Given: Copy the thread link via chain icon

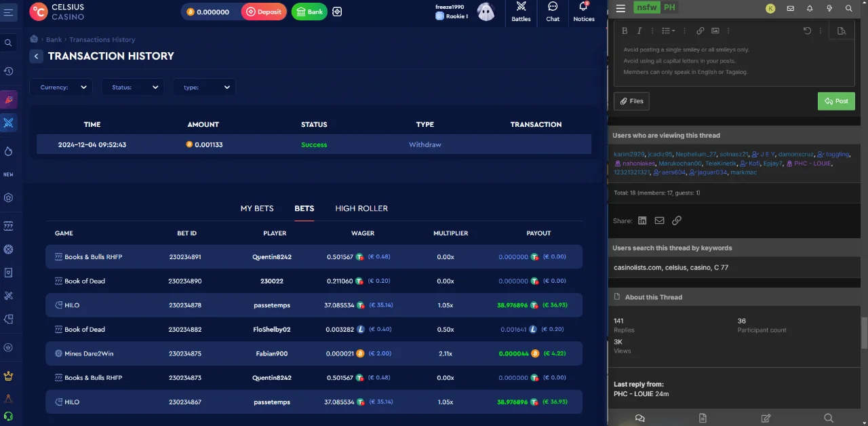Looking at the screenshot, I should point(677,220).
